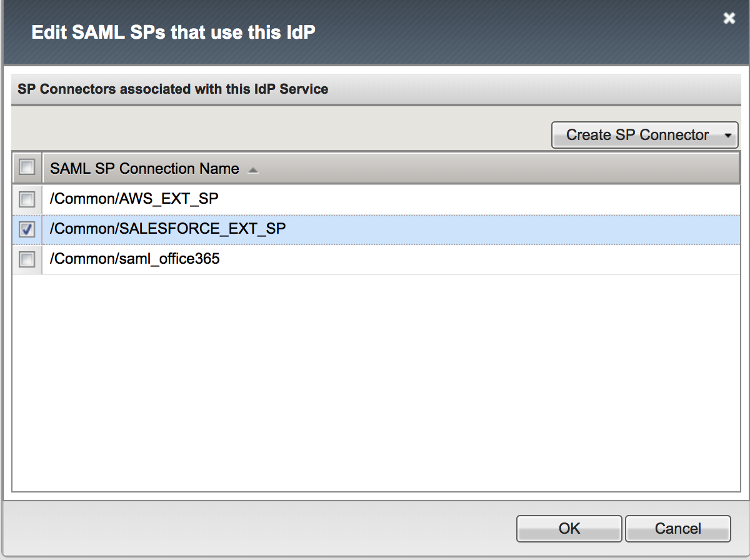This screenshot has height=560, width=750.
Task: Select the /Common/saml_office365 row name
Action: (x=135, y=259)
